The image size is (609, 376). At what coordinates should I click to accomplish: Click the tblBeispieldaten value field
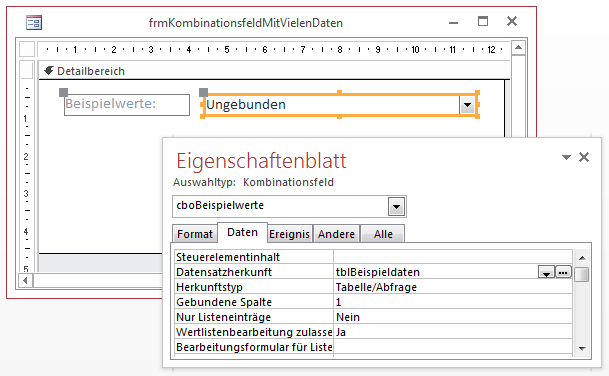click(436, 272)
